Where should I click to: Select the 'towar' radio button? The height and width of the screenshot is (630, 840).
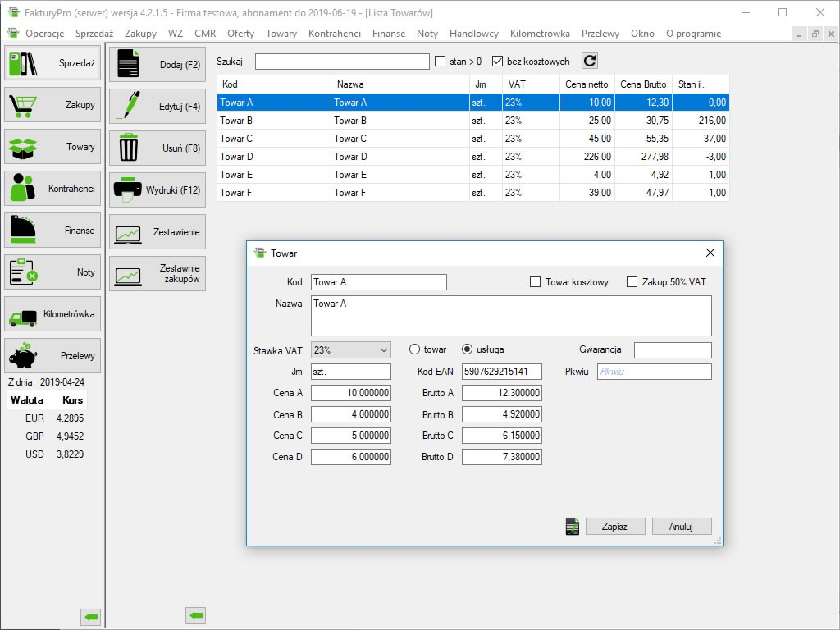(x=414, y=349)
